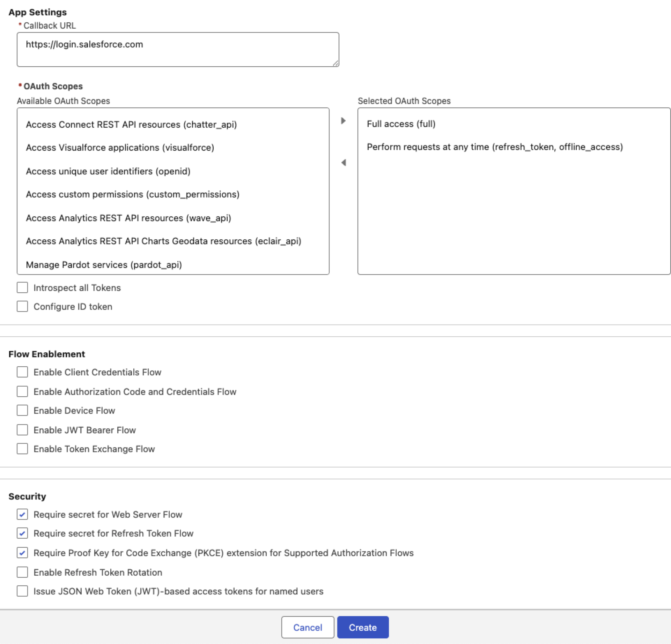Enable Client Credentials Flow
The width and height of the screenshot is (671, 644).
point(22,372)
